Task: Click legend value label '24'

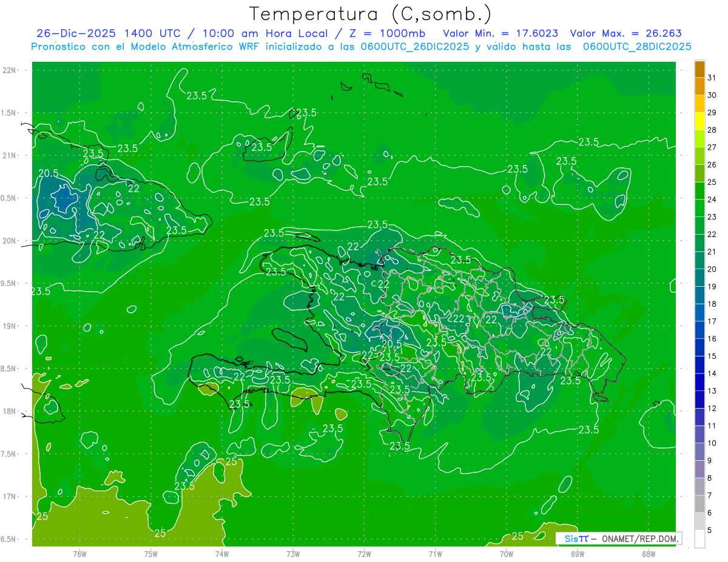Action: point(712,199)
